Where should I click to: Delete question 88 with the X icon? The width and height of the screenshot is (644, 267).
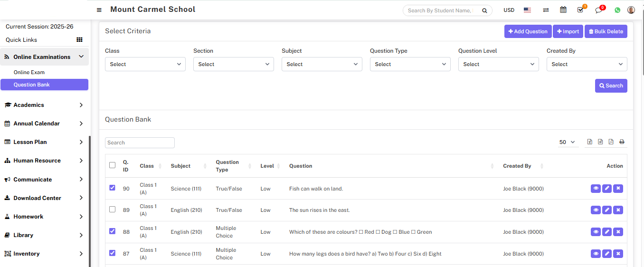[x=618, y=232]
